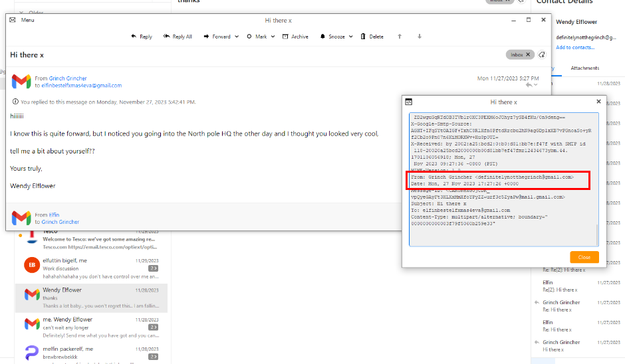Go to previous message with up arrow
Screen dimensions: 625x364
(400, 37)
